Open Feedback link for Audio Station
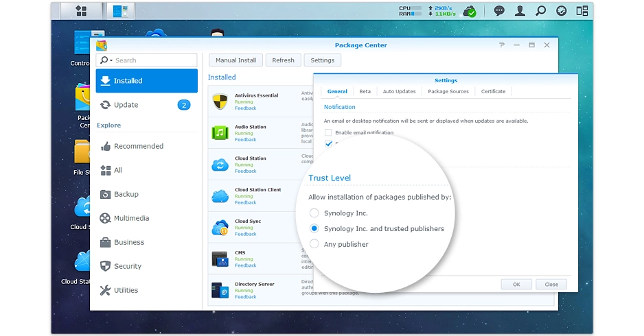 pos(246,140)
